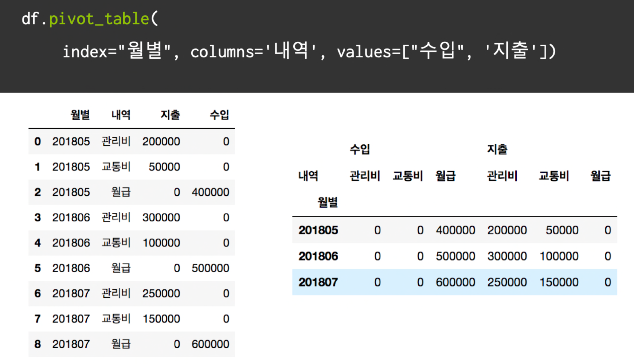Click 500000 in pivot row 201806
Screen dimensions: 634x364
pos(455,256)
